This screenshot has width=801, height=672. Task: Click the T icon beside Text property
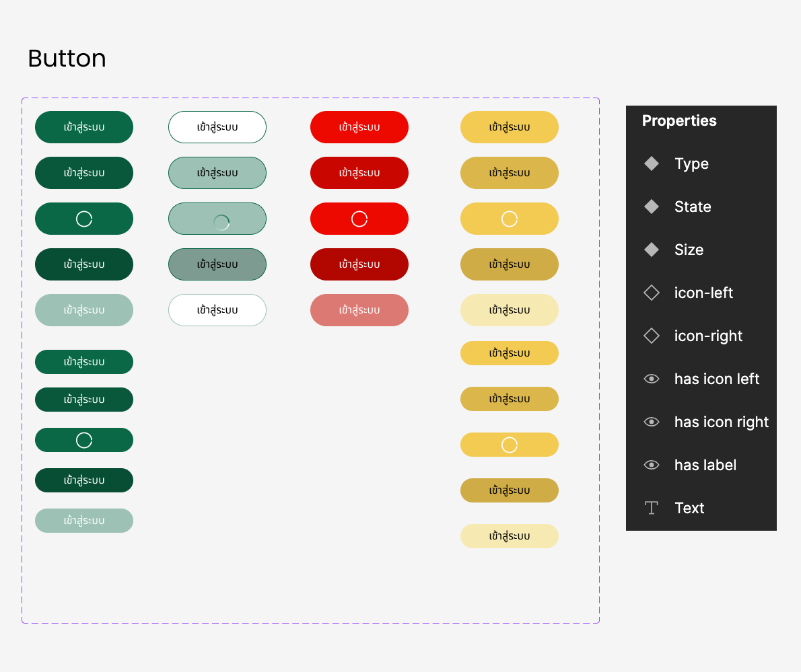651,508
